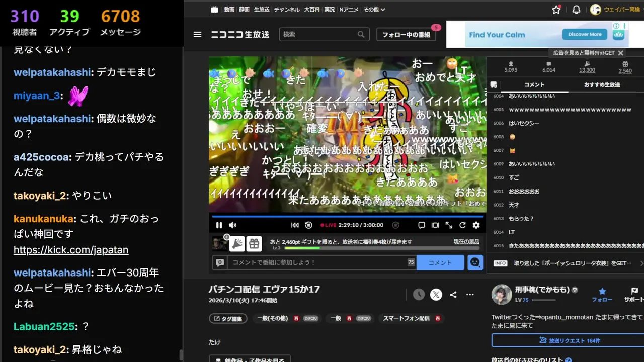The width and height of the screenshot is (644, 362).
Task: Open the three-dot more options menu
Action: [x=470, y=295]
